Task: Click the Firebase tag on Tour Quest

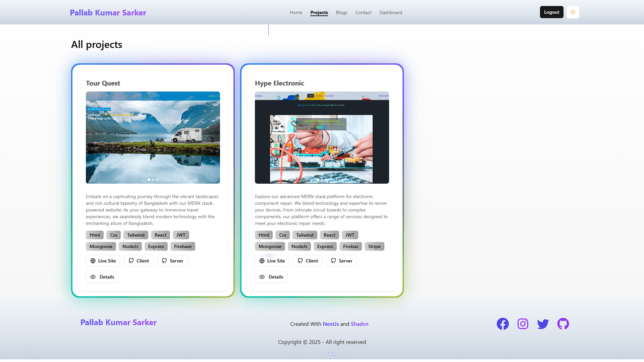Action: coord(183,246)
